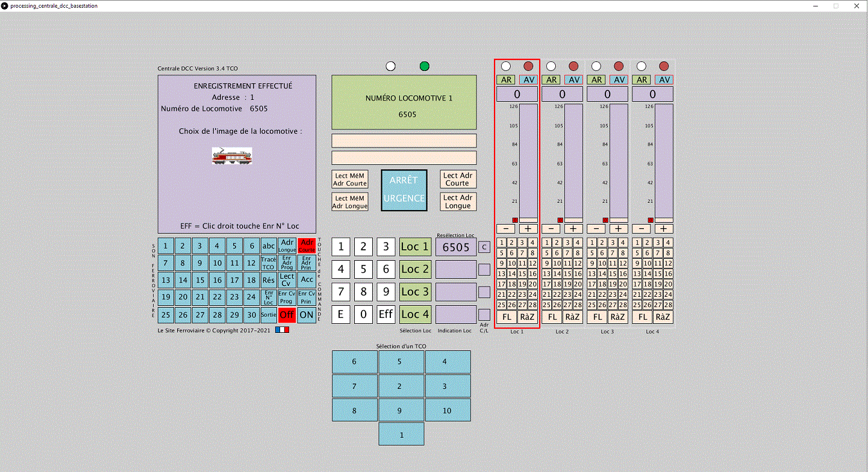Click the RàZ reset button for Loc 3
The image size is (868, 472).
click(x=618, y=317)
